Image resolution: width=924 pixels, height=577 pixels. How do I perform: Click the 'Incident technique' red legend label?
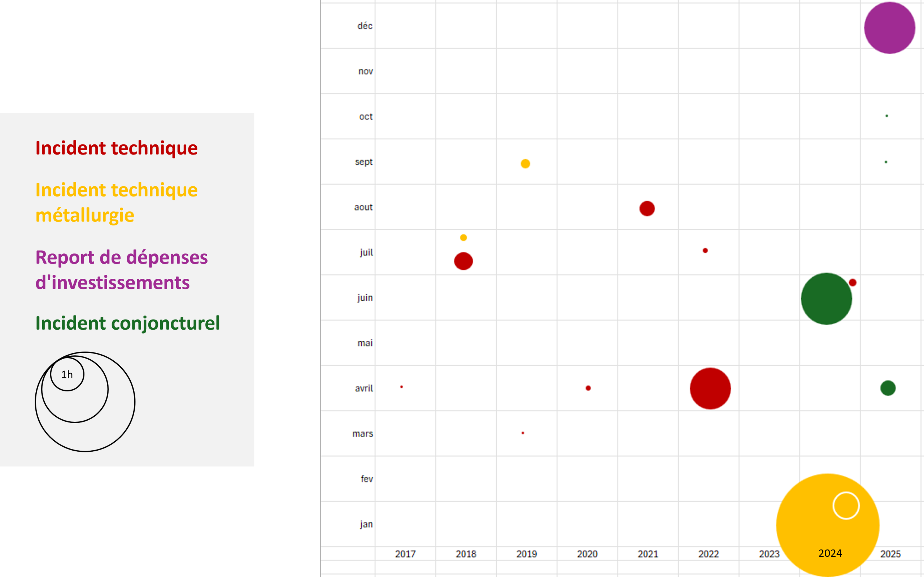116,148
